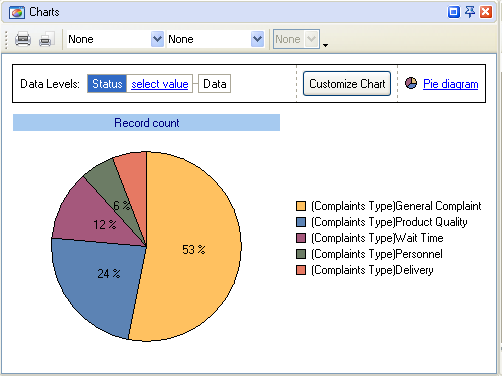This screenshot has height=376, width=502.
Task: Click the Charts window title icon
Action: tap(17, 12)
